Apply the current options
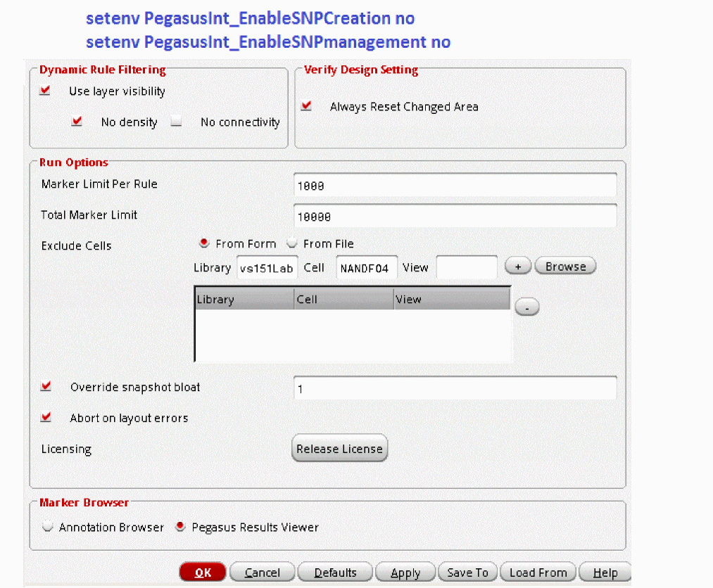 click(405, 572)
